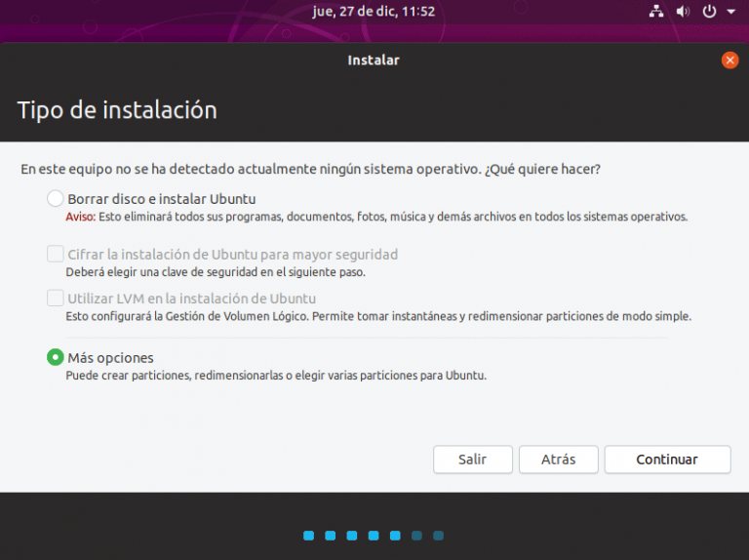Viewport: 749px width, 560px height.
Task: Click the "Más opciones" label text
Action: [110, 358]
